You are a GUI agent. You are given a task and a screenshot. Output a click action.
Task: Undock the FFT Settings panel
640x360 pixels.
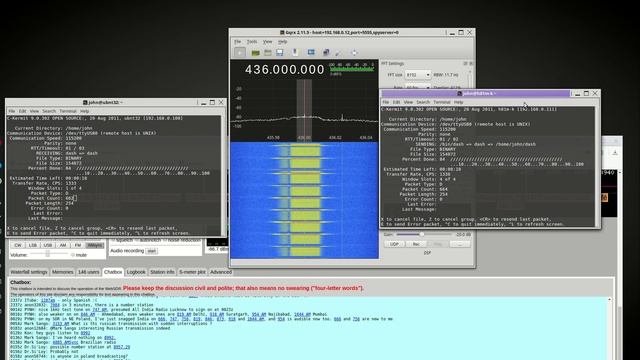pos(465,64)
